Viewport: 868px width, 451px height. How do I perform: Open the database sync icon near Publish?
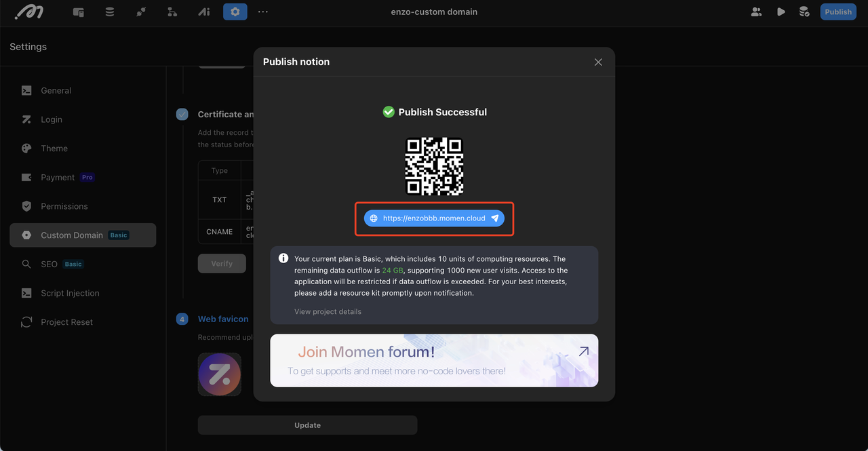pos(804,12)
